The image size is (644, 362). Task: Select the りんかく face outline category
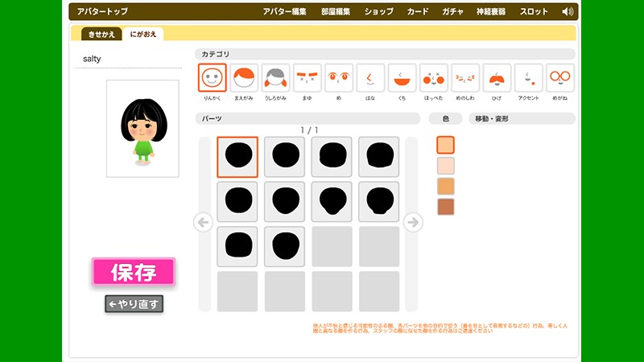pos(213,78)
